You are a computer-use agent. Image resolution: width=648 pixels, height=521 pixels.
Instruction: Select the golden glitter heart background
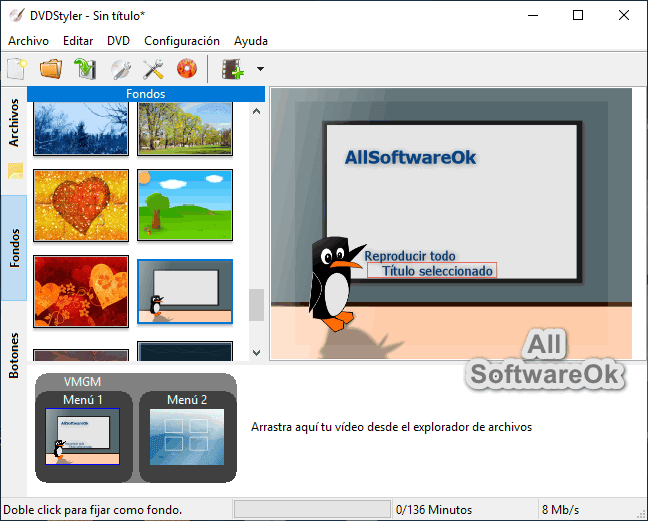(81, 205)
